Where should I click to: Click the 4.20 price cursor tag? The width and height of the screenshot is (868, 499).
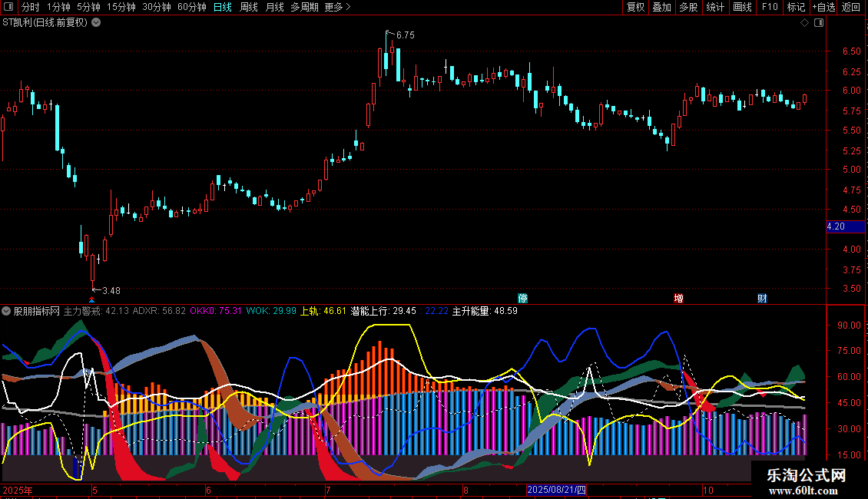[x=845, y=226]
